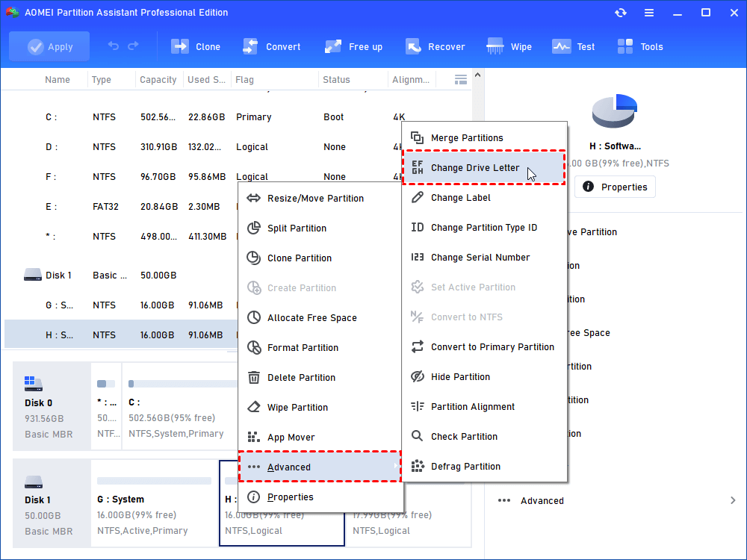Open Properties in context menu

tap(320, 497)
